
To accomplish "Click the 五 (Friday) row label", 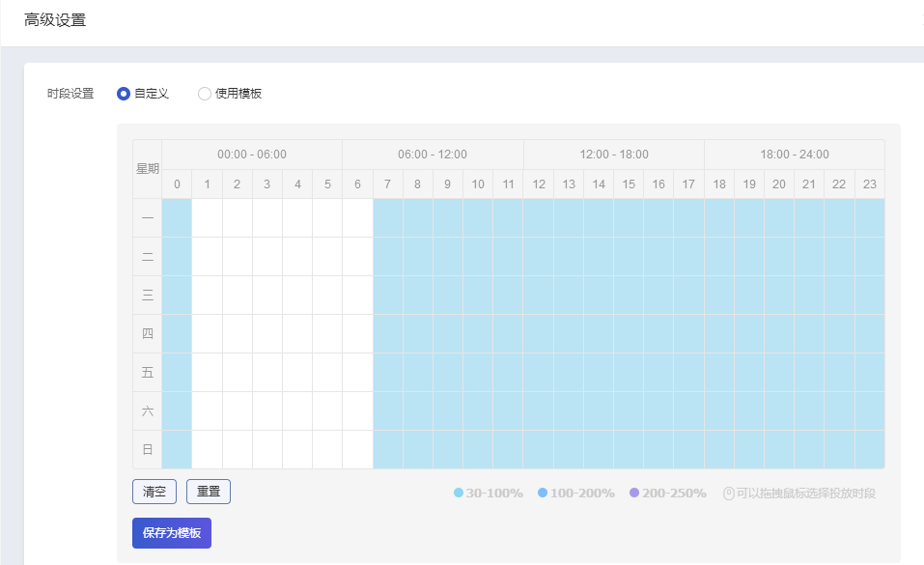I will [x=148, y=372].
